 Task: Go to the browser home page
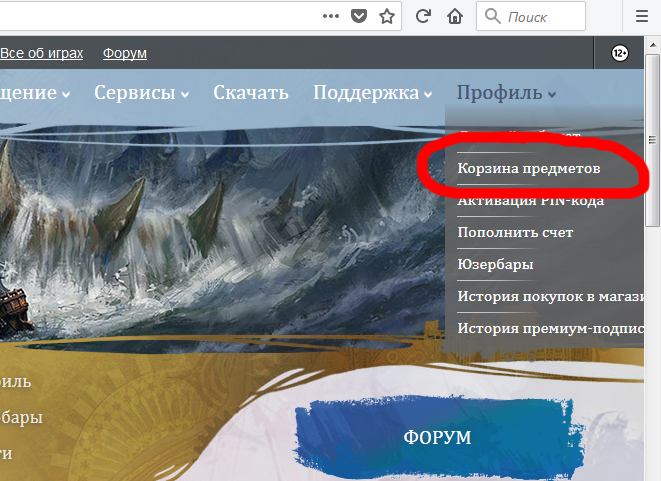455,16
